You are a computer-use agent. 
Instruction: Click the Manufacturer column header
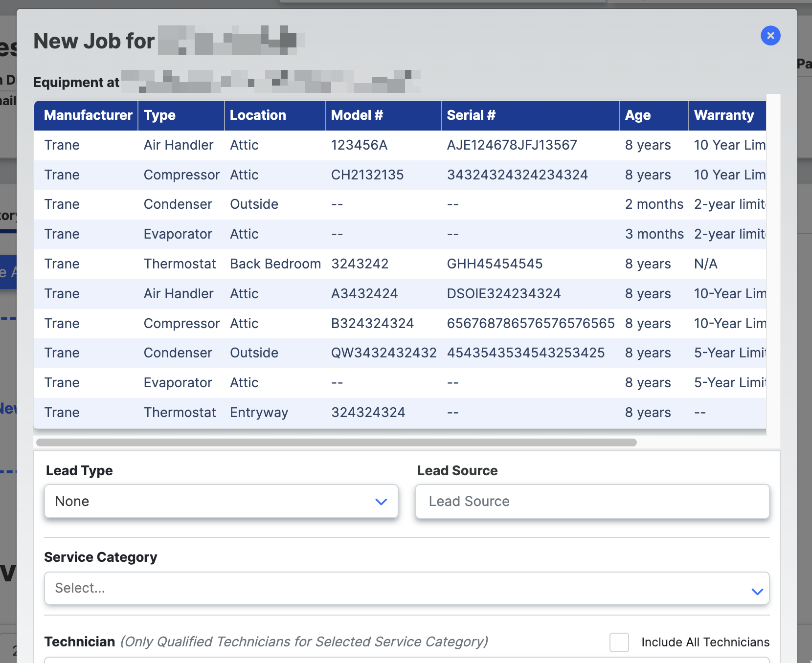[x=88, y=115]
